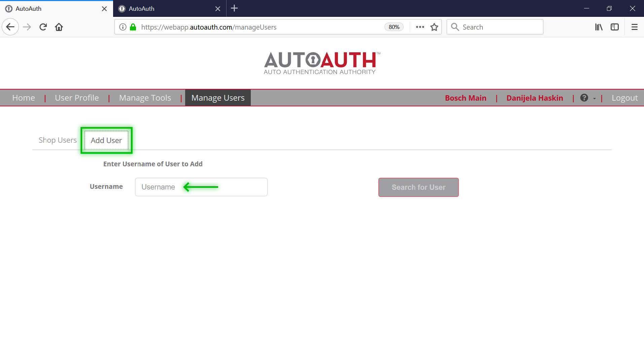Go to Home in navigation bar
The width and height of the screenshot is (644, 342).
coord(24,98)
